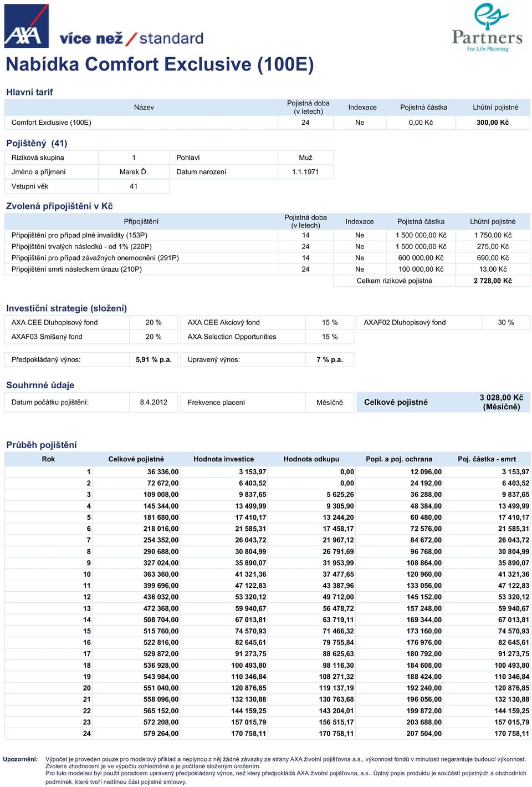The image size is (532, 787).
Task: Click the '13,00 Kč' premium value
Action: pos(493,269)
